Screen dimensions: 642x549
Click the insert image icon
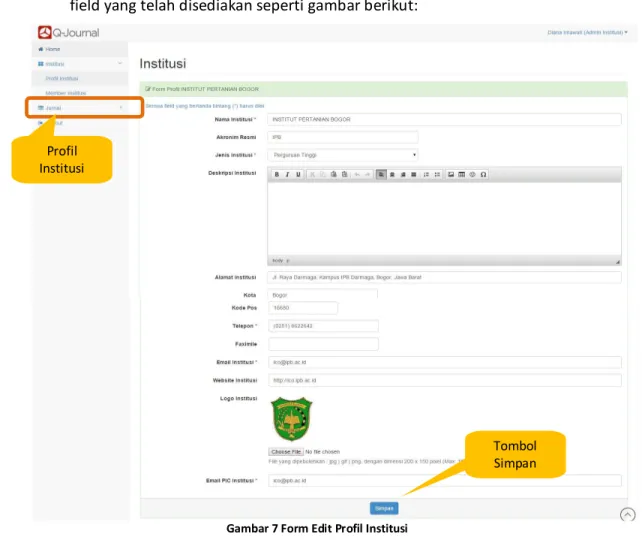click(451, 174)
